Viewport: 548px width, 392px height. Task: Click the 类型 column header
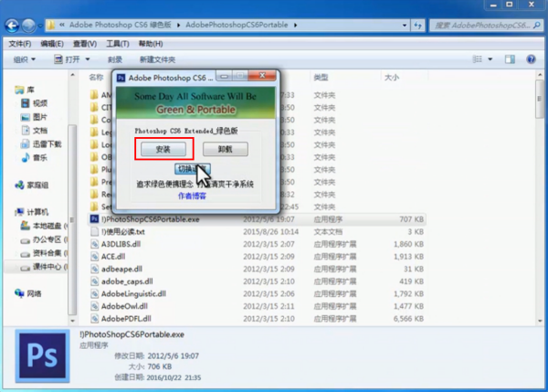coord(321,78)
